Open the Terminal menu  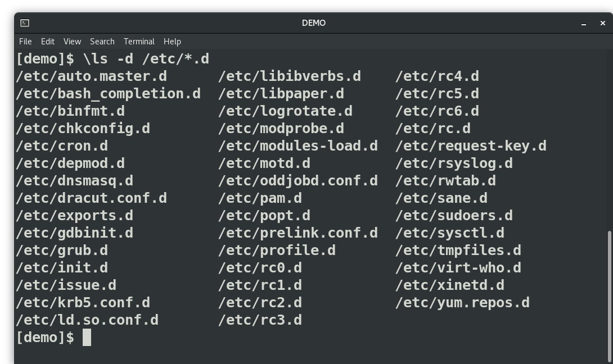(139, 42)
